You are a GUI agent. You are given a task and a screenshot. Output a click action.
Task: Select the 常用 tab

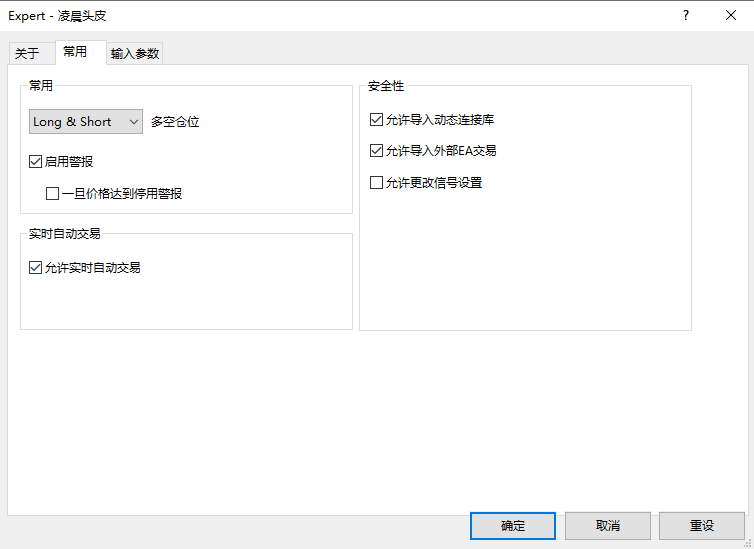coord(81,52)
